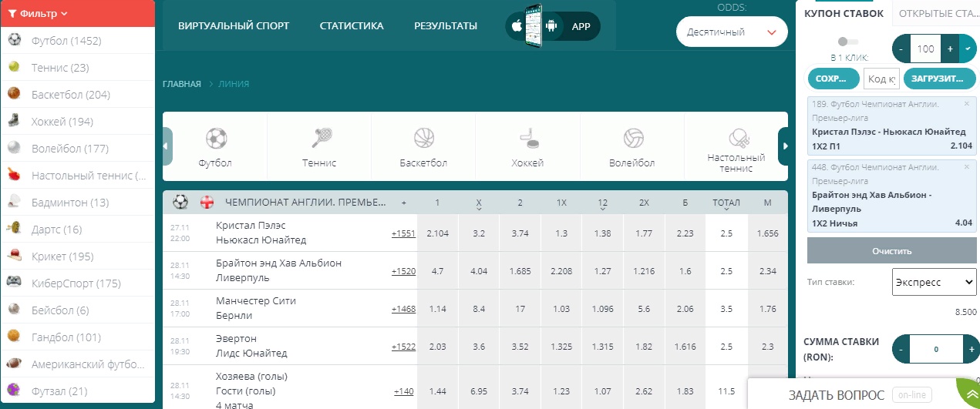The image size is (980, 409).
Task: Expand +1520 markets for Брайтон match
Action: 403,271
